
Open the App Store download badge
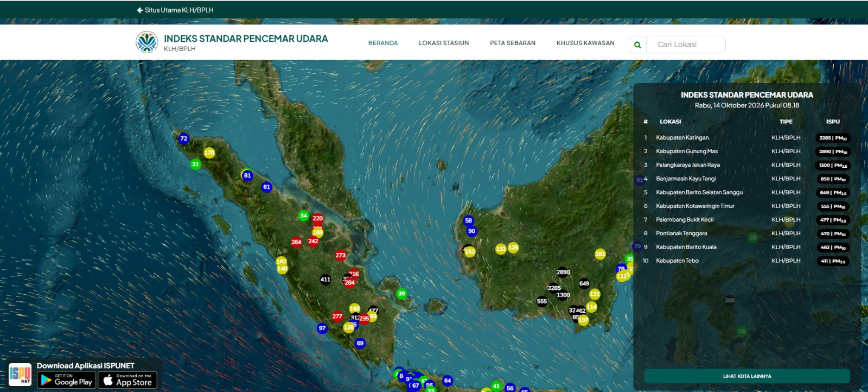[x=127, y=380]
